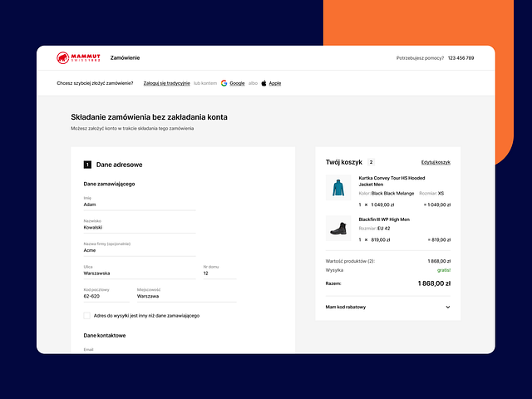Click 'Edytuj koszyk' link
The height and width of the screenshot is (399, 532).
[436, 162]
